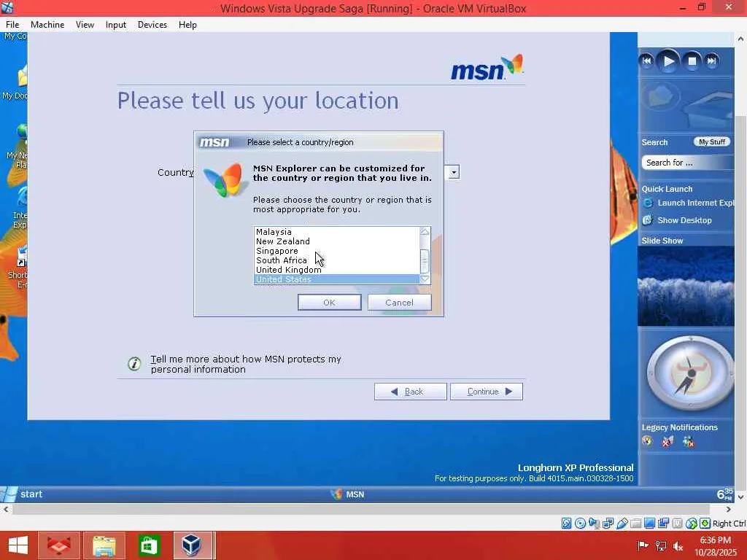Click third Legacy Notifications network icon

coord(688,442)
